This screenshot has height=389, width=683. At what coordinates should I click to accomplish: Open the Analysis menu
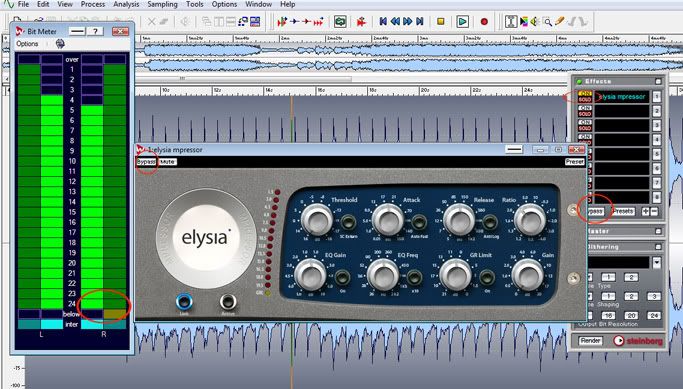click(126, 4)
